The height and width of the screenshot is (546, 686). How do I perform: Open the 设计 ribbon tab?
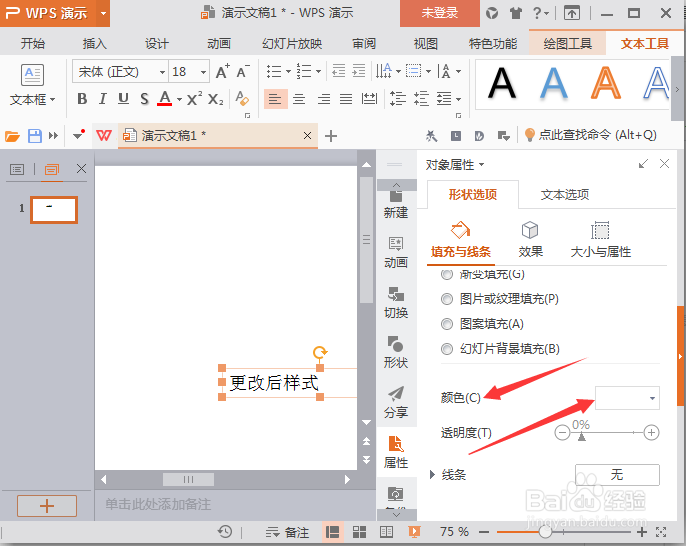click(157, 44)
